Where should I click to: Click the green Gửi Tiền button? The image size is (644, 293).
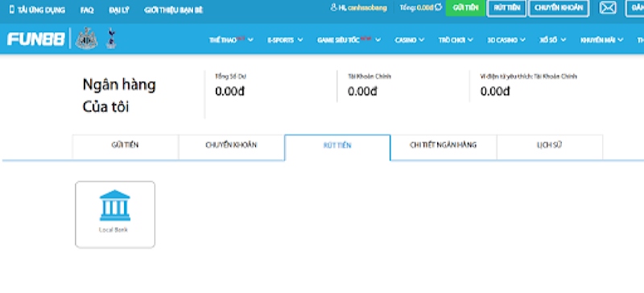click(x=465, y=8)
